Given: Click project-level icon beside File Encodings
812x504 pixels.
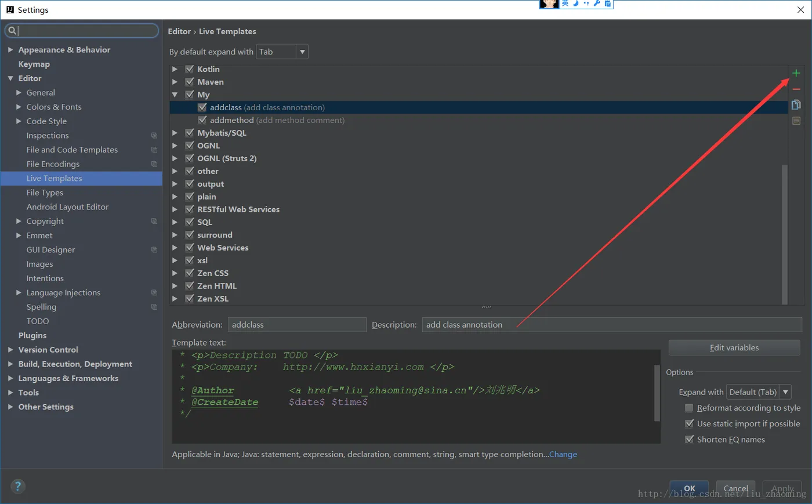Looking at the screenshot, I should click(154, 164).
